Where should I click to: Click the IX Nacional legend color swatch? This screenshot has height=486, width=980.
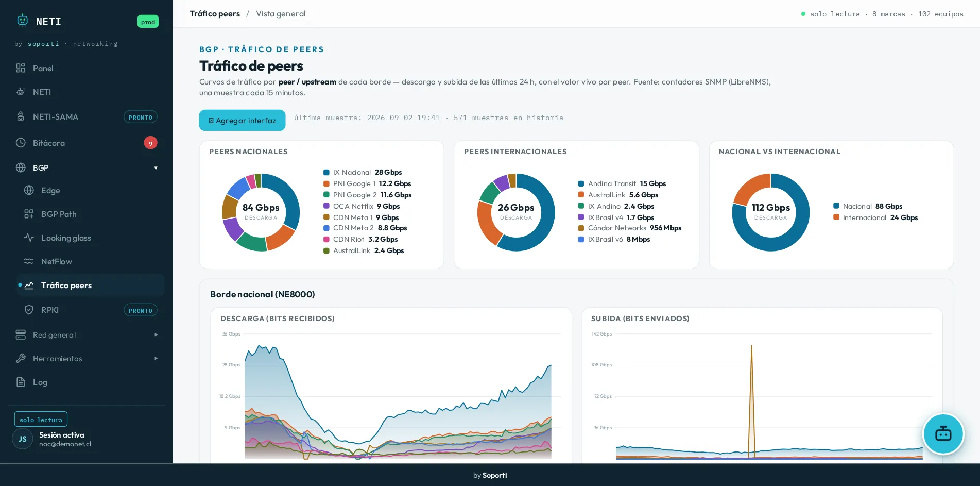click(326, 173)
